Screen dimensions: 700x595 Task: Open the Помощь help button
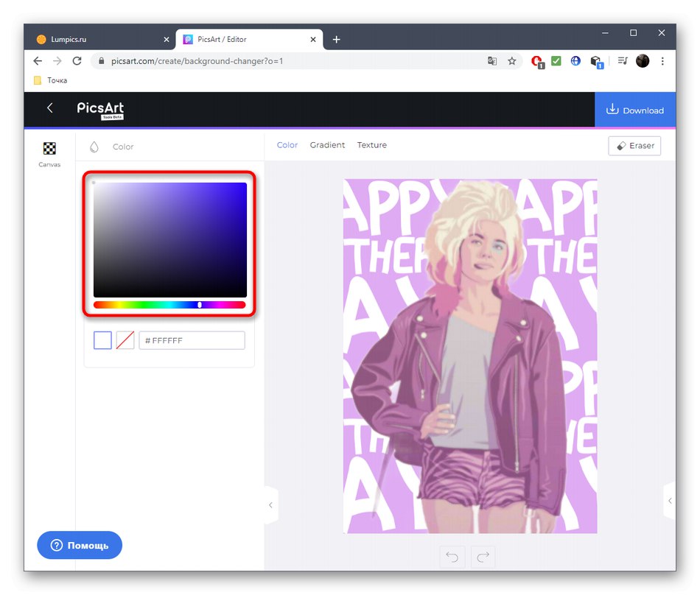(x=80, y=545)
